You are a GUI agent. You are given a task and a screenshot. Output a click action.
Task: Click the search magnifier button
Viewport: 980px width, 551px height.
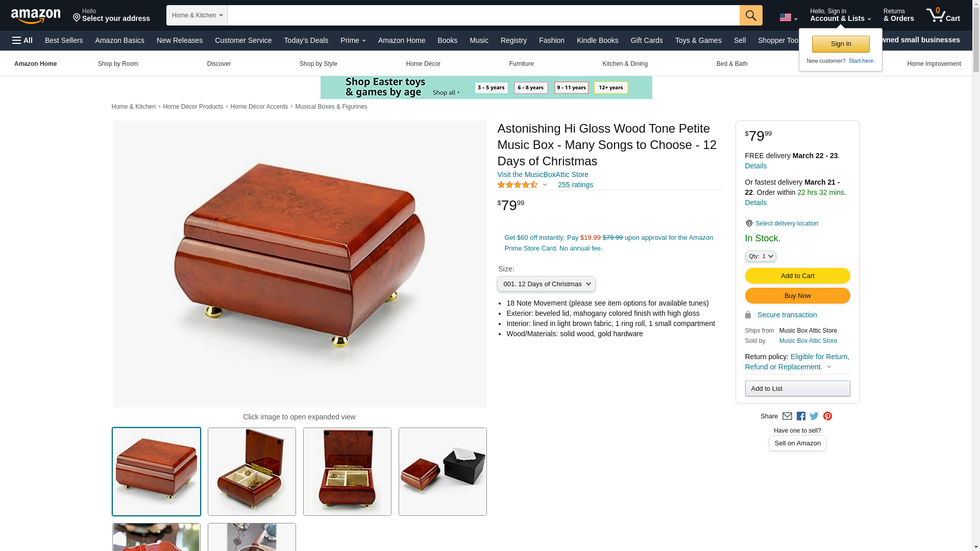tap(750, 15)
